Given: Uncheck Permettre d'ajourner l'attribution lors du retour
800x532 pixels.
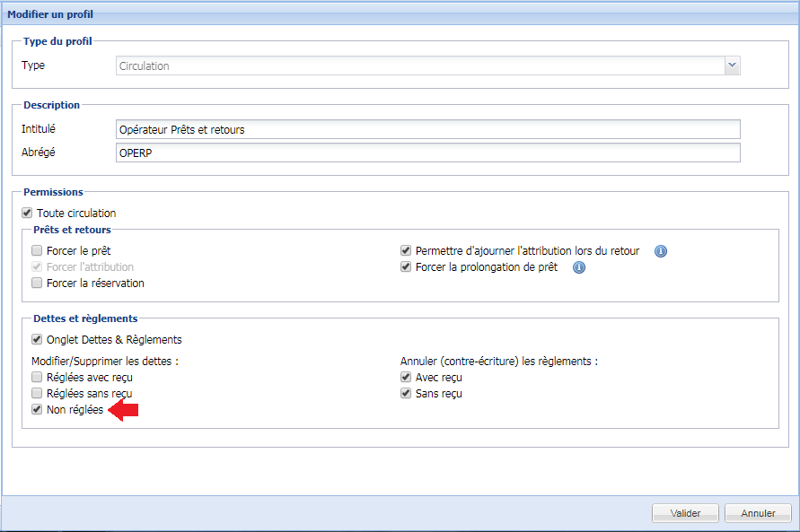Looking at the screenshot, I should click(406, 251).
